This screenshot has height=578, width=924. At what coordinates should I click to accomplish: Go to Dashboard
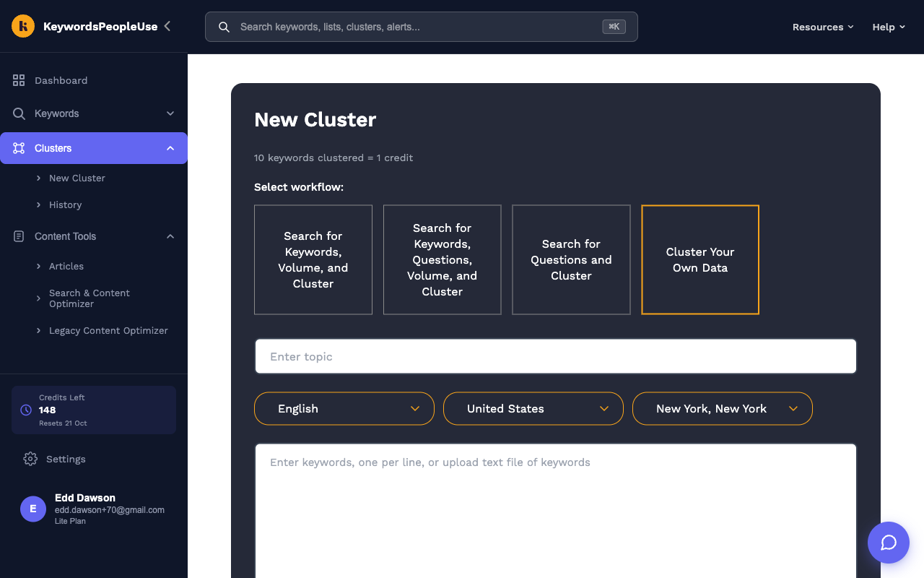tap(61, 80)
